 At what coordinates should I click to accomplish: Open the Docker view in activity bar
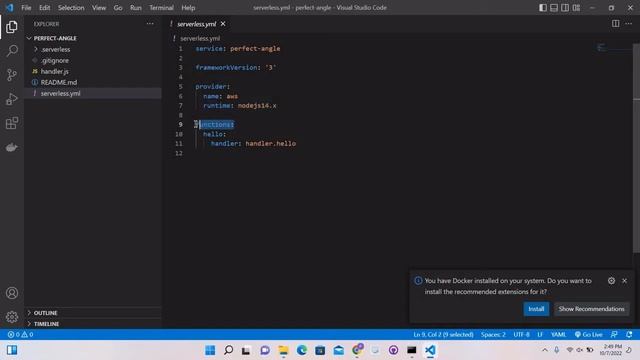tap(12, 147)
